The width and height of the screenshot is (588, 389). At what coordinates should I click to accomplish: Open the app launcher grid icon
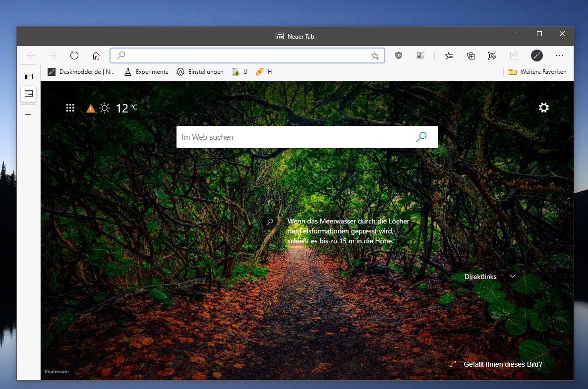[x=70, y=108]
